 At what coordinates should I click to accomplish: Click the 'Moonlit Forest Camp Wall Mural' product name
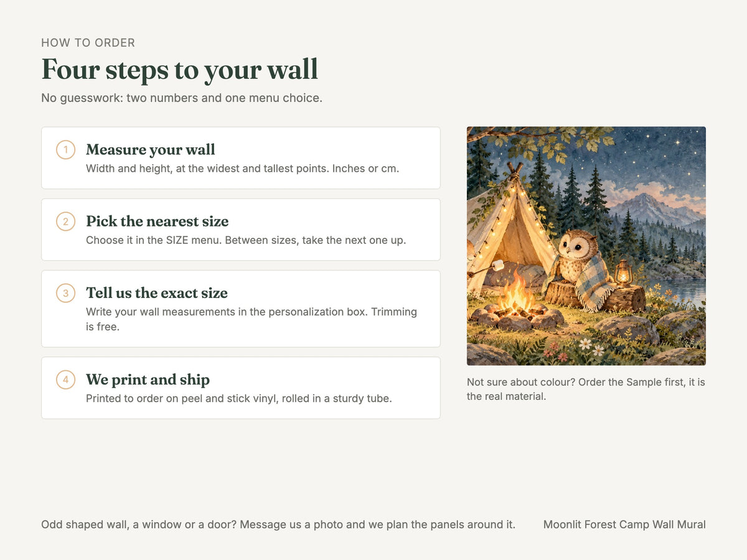tap(624, 525)
